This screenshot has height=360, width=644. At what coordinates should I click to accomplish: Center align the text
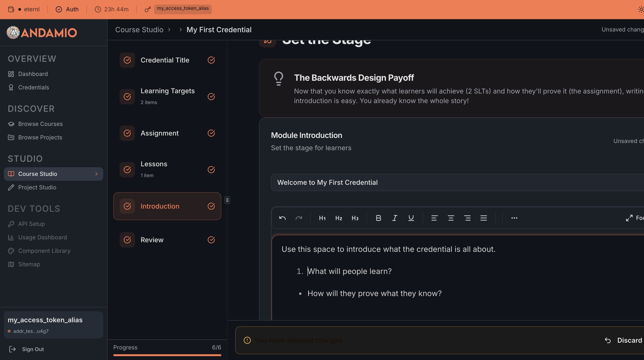click(x=451, y=218)
